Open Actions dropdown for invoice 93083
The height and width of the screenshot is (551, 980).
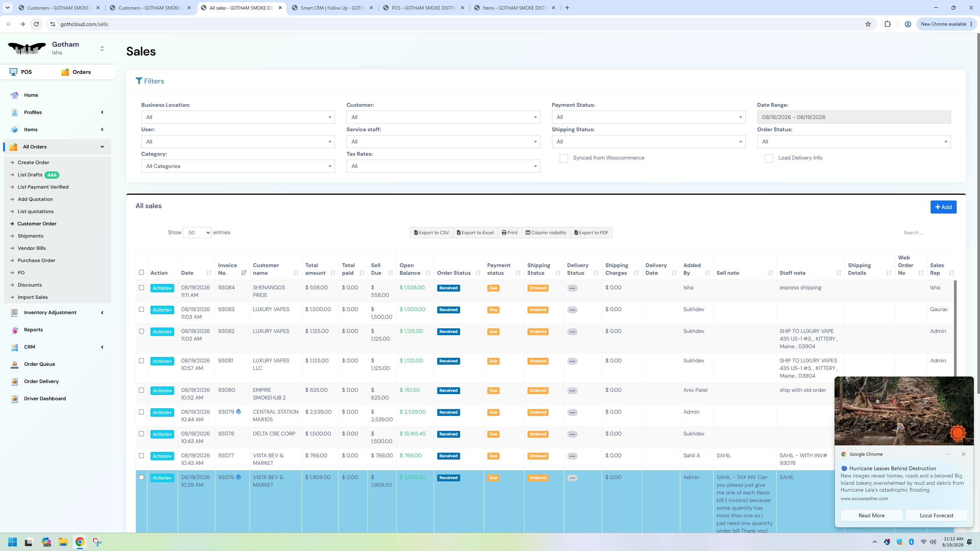point(162,310)
